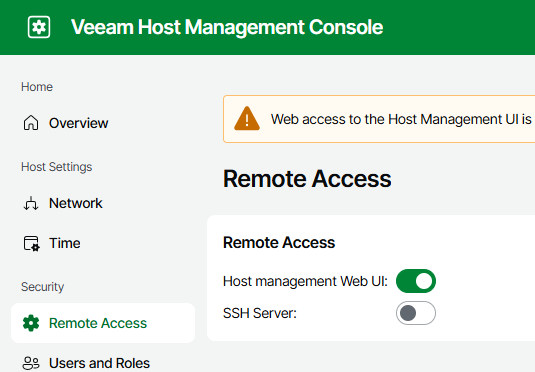Click the green Remote Access gear icon

[x=31, y=323]
